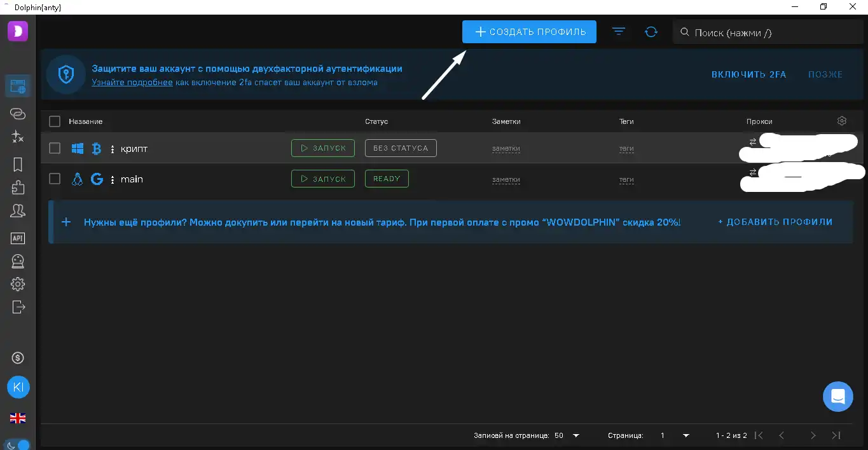Launch the main profile with ЗАПУСК
868x450 pixels.
click(x=323, y=179)
